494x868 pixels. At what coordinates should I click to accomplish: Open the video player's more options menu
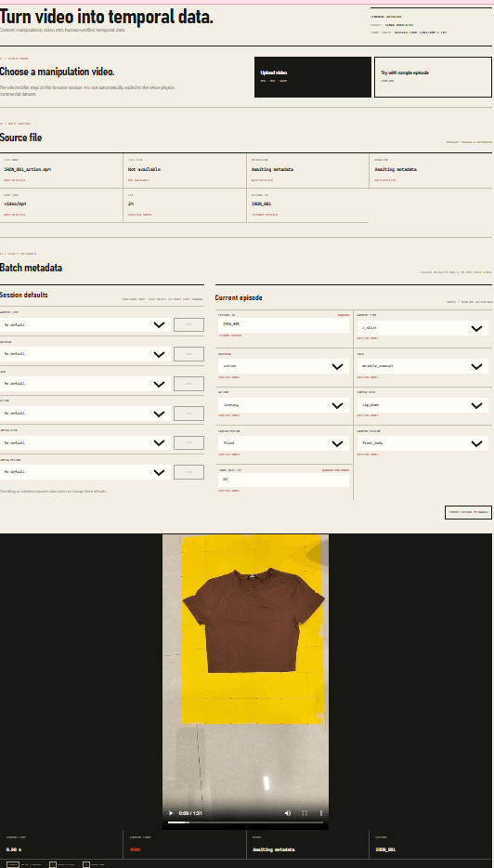click(x=321, y=812)
